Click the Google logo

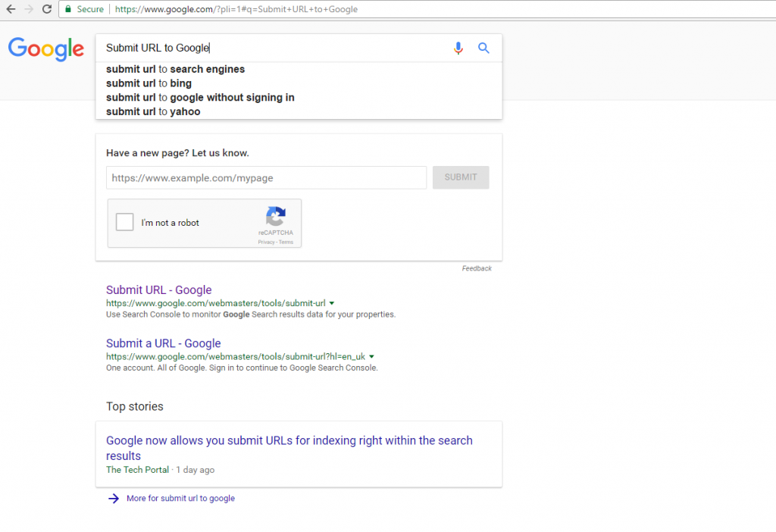pyautogui.click(x=45, y=49)
